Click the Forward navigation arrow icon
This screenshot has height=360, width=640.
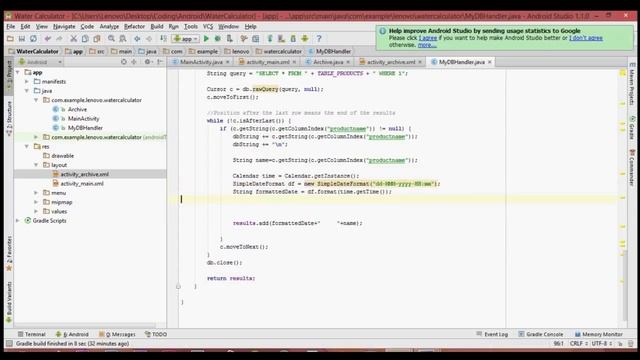point(149,39)
